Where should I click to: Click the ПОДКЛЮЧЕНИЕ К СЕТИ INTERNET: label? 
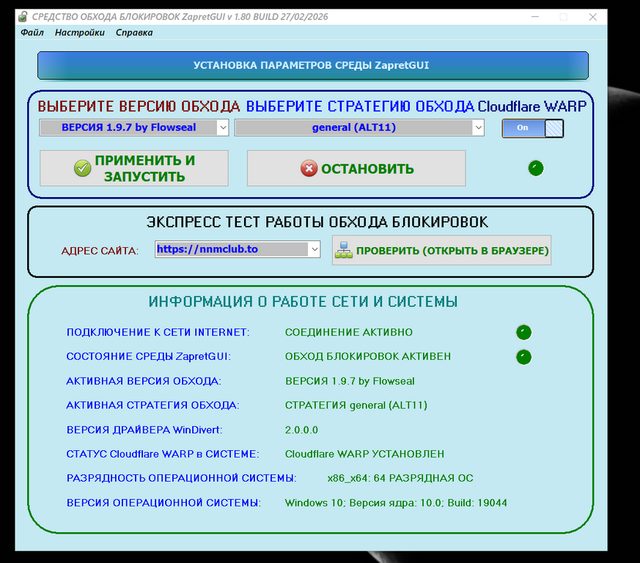pos(158,332)
